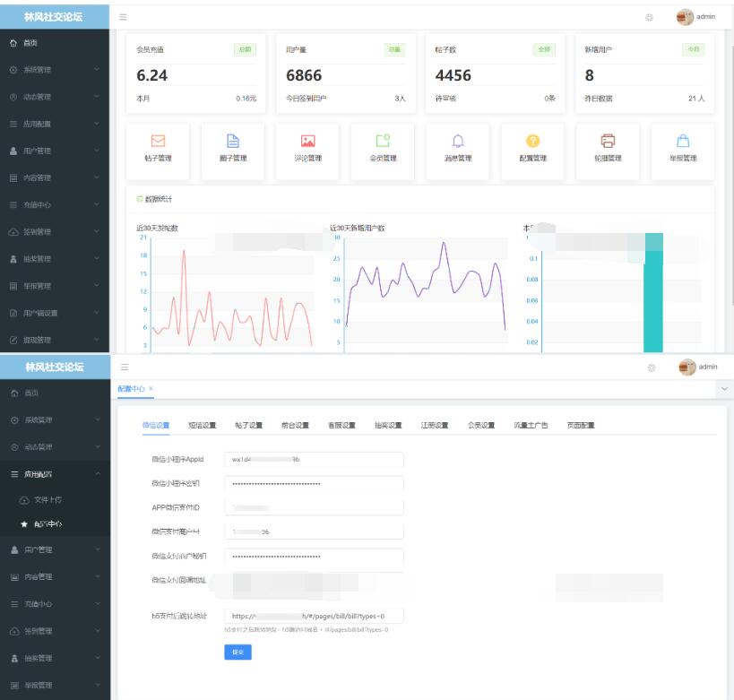Click the 消息管理 bell icon
The height and width of the screenshot is (700, 734).
[458, 142]
